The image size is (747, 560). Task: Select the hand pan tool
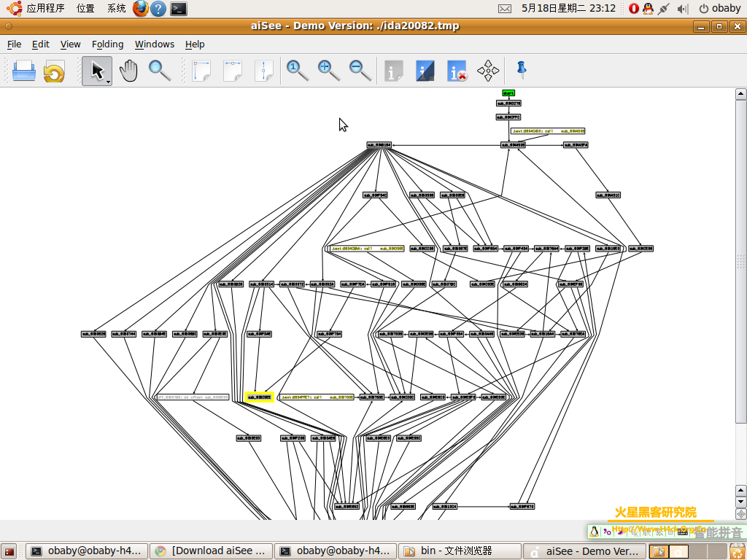(128, 71)
